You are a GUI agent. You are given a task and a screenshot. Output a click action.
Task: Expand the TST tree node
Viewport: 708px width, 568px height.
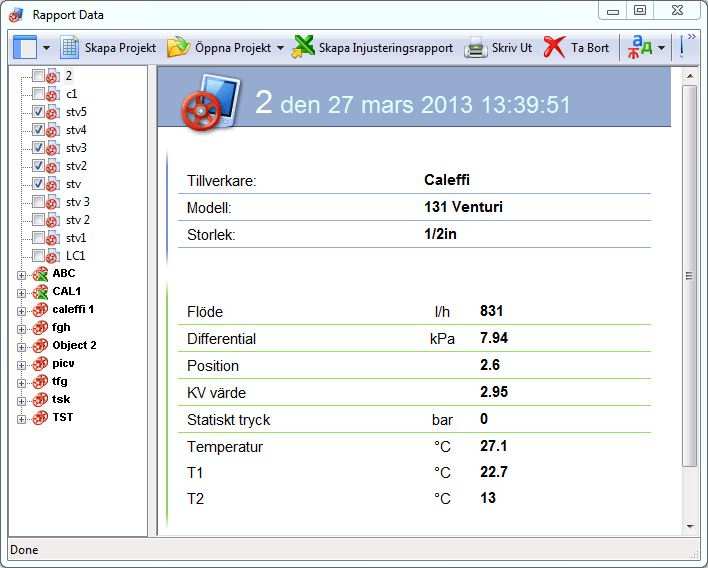coord(21,419)
